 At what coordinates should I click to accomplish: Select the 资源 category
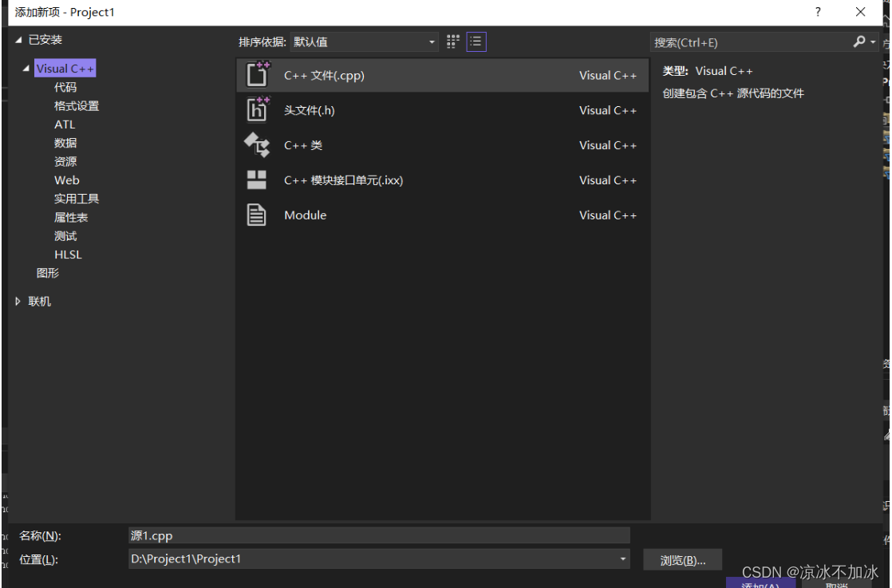(65, 161)
